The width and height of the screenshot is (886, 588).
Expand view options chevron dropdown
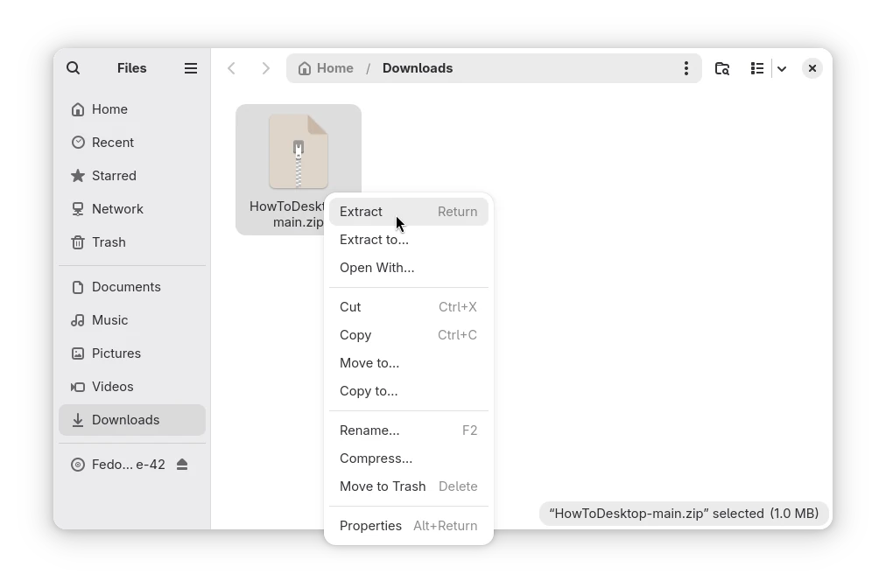click(782, 68)
